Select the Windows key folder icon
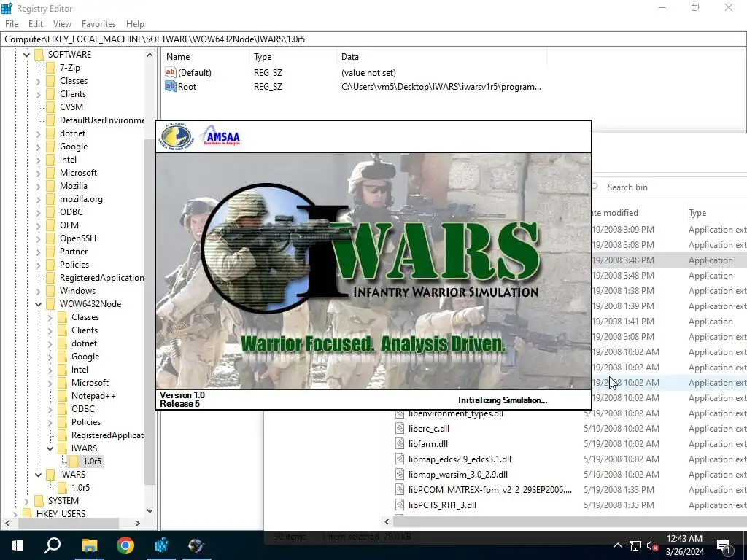Viewport: 747px width, 560px height. coord(50,291)
